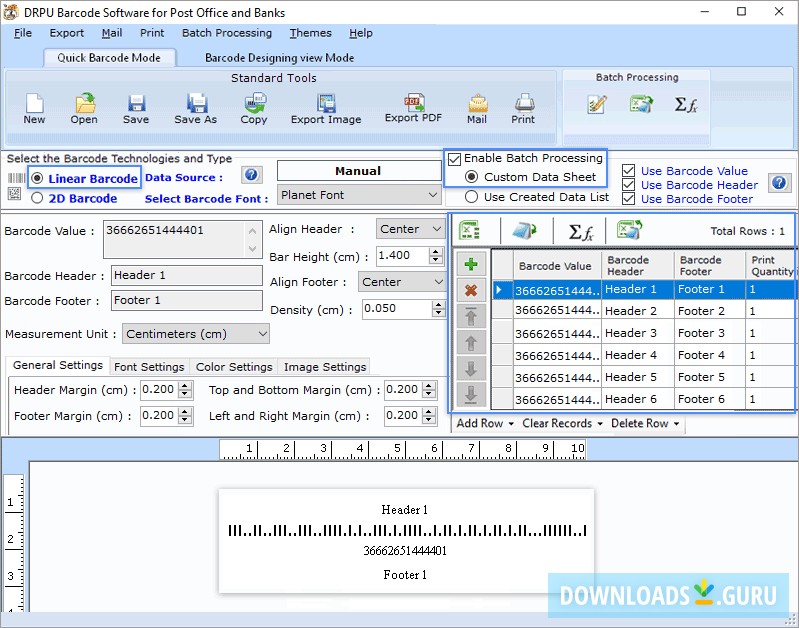Screen dimensions: 799x628
Task: Switch to Barcode Designing view Mode tab
Action: tap(279, 58)
